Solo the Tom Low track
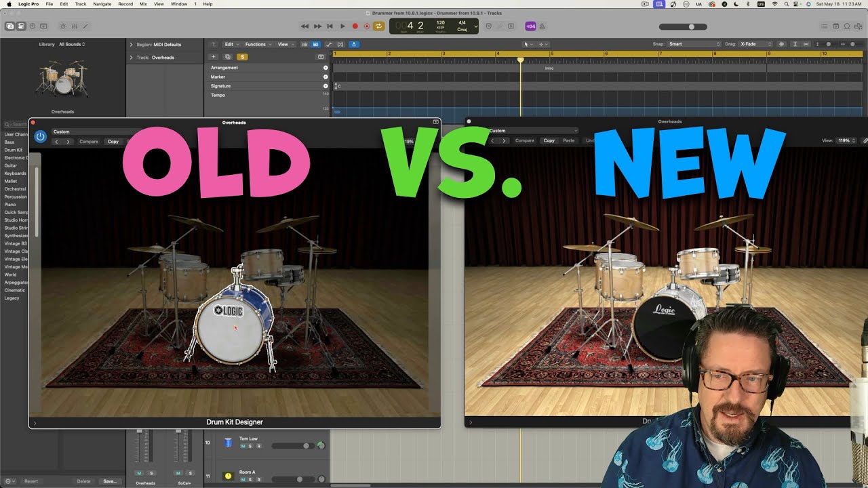The width and height of the screenshot is (868, 488). [x=250, y=446]
